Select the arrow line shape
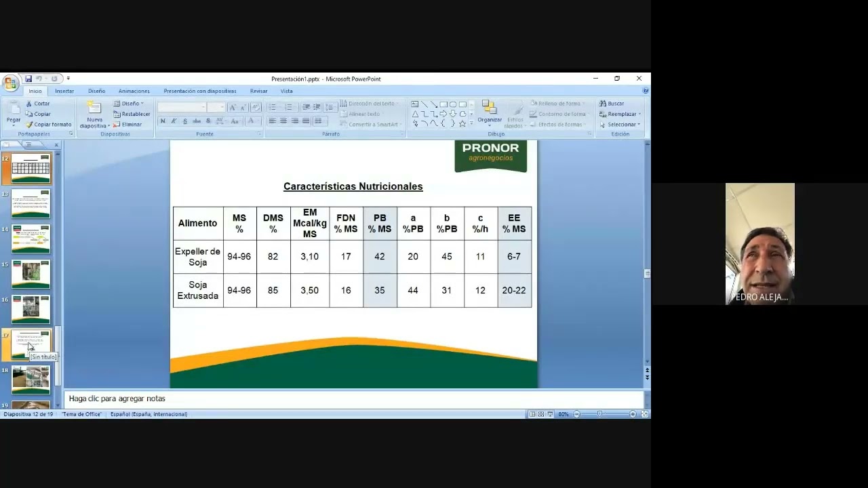868x488 pixels. 434,104
